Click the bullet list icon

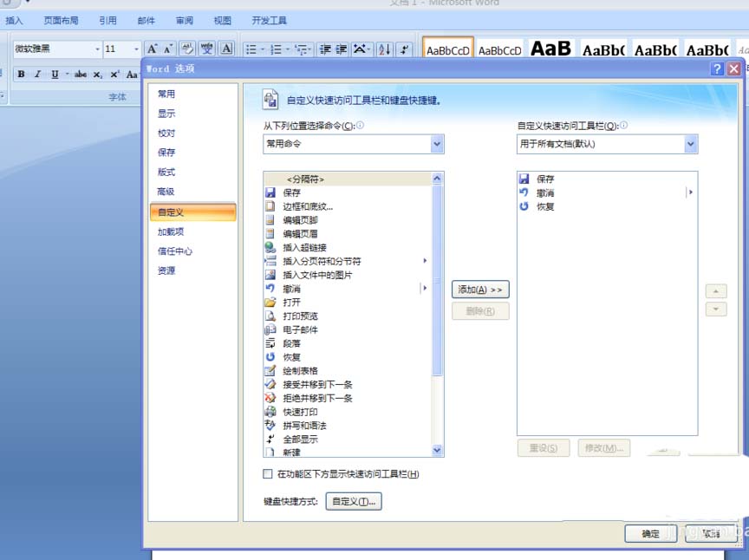pyautogui.click(x=251, y=49)
